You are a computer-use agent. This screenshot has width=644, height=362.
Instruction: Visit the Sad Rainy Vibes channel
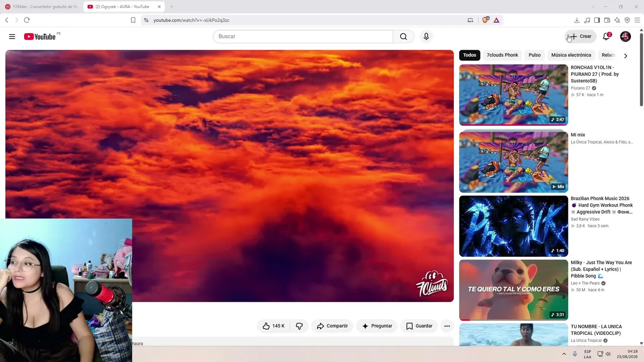tap(585, 219)
